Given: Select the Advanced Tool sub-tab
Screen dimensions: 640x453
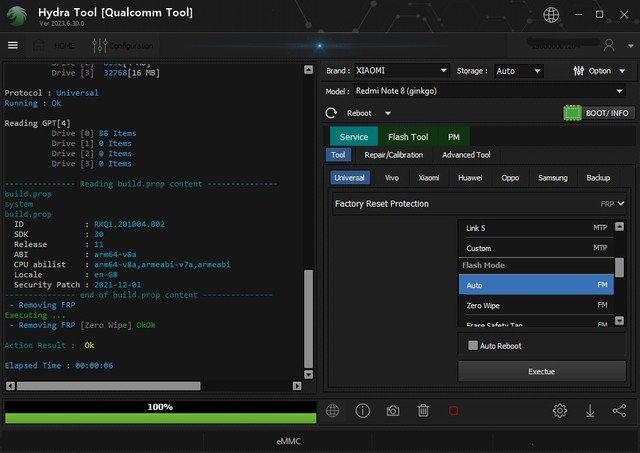Looking at the screenshot, I should click(466, 155).
